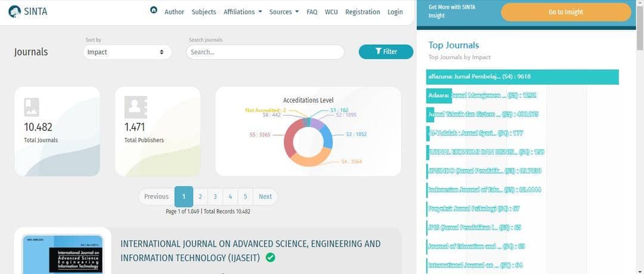Open the Affiliations dropdown menu
This screenshot has height=274, width=644.
tap(242, 12)
